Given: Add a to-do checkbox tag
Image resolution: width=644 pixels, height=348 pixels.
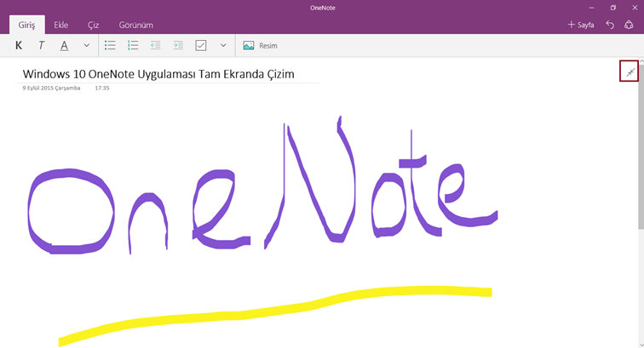Looking at the screenshot, I should coord(201,46).
